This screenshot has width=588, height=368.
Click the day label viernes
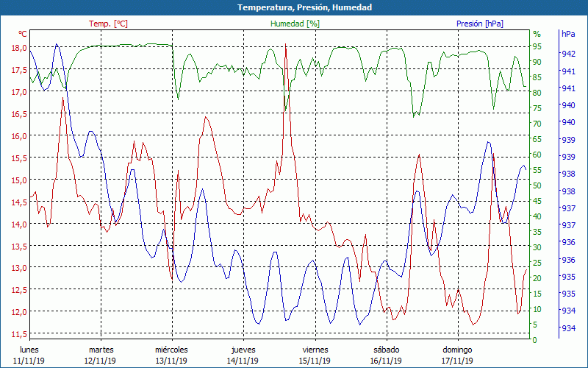click(x=315, y=350)
